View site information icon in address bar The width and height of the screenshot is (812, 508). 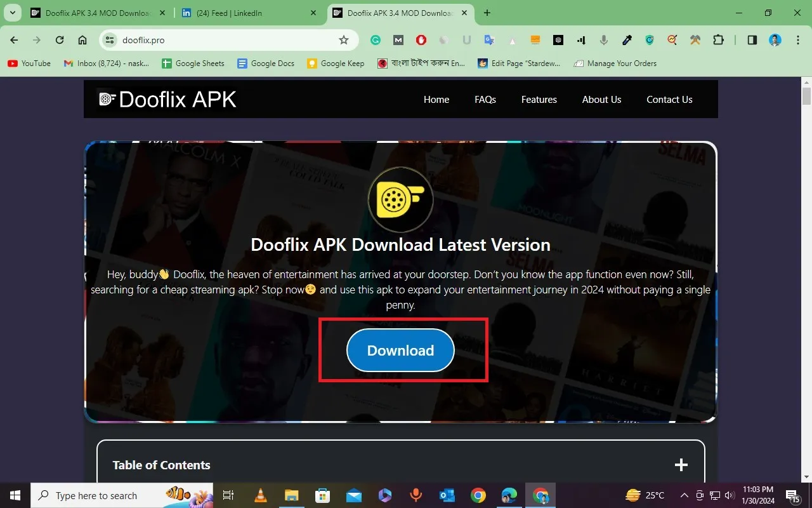110,40
